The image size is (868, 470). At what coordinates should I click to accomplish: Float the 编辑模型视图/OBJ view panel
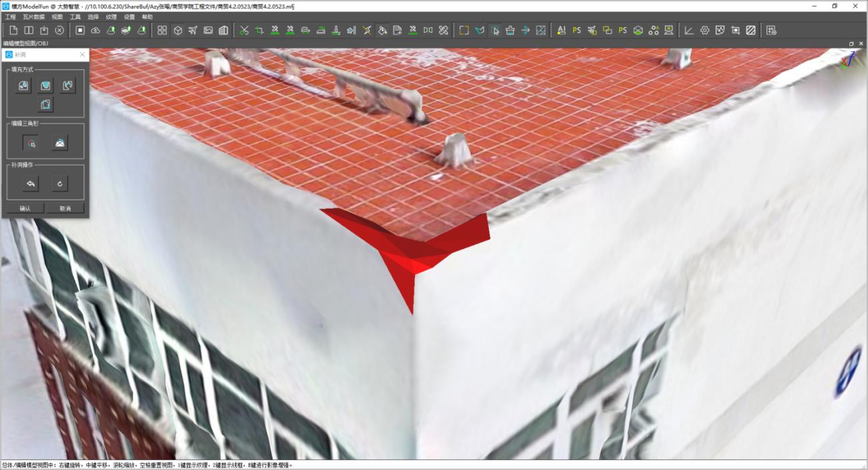851,43
